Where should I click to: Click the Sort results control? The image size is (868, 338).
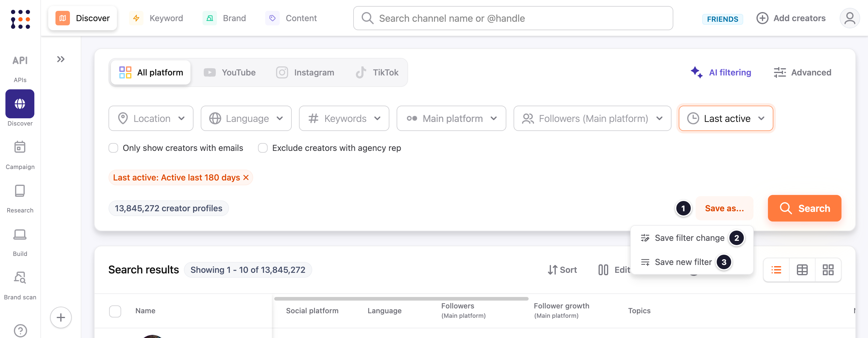pyautogui.click(x=562, y=270)
